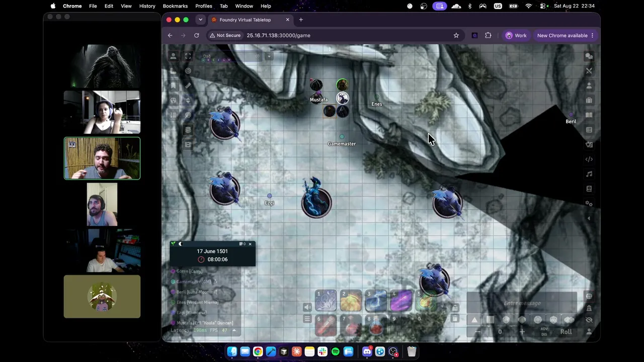Screen dimensions: 644x362
Task: Trigger hotbar macro slot 4 purple
Action: tap(401, 300)
